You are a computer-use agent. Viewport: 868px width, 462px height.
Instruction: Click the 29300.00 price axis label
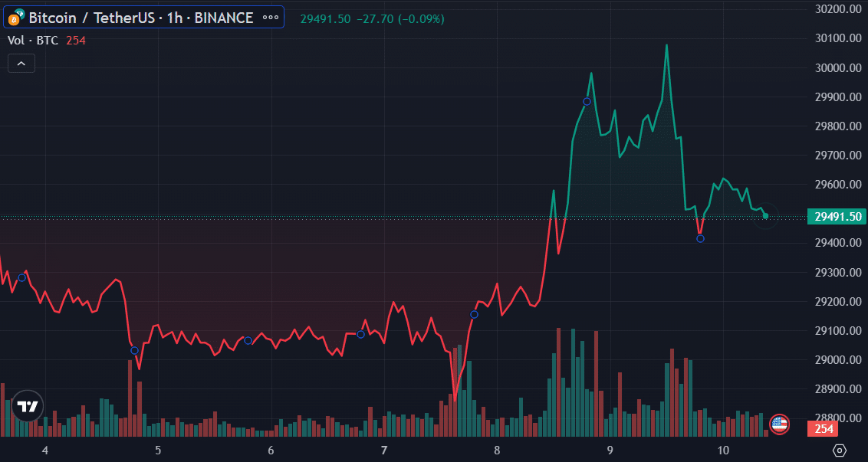tap(838, 272)
